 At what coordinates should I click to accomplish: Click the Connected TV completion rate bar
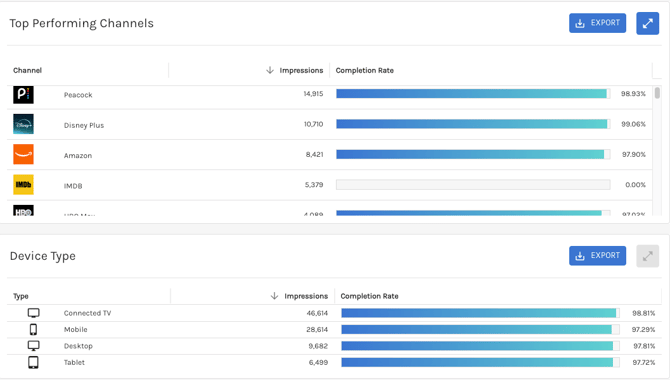(480, 313)
